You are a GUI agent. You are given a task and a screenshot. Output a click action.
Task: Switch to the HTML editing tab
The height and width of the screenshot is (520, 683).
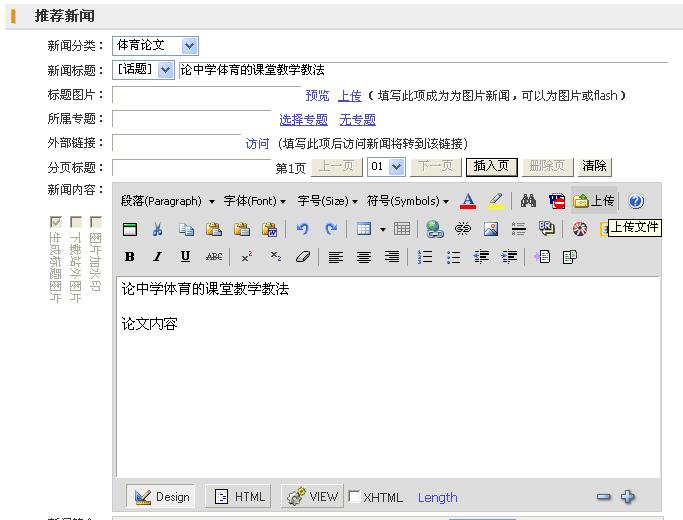238,497
